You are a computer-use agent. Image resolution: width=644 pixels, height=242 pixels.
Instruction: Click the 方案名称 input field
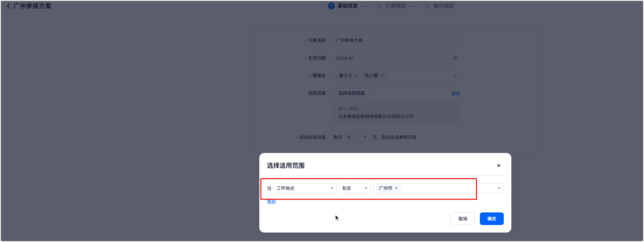[x=396, y=40]
